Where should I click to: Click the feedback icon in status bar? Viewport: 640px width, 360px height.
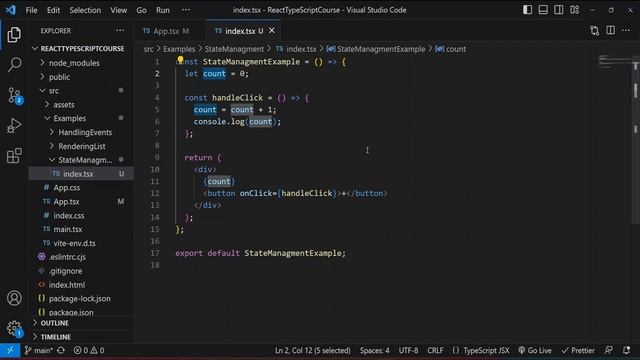pyautogui.click(x=609, y=350)
